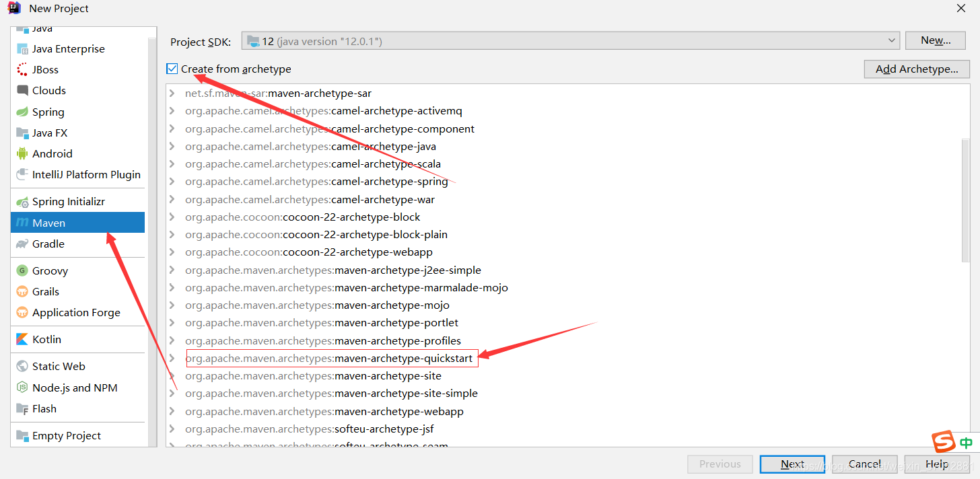Click the JBoss red icon
The width and height of the screenshot is (980, 479).
coord(22,70)
